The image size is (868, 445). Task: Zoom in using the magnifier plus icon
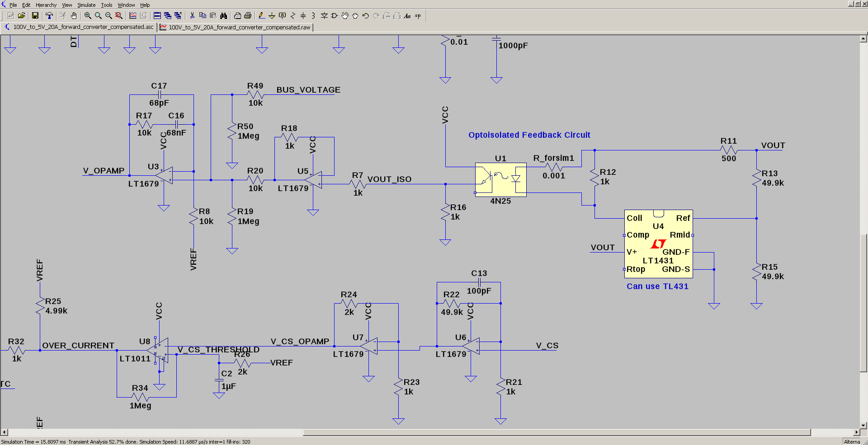[x=88, y=16]
